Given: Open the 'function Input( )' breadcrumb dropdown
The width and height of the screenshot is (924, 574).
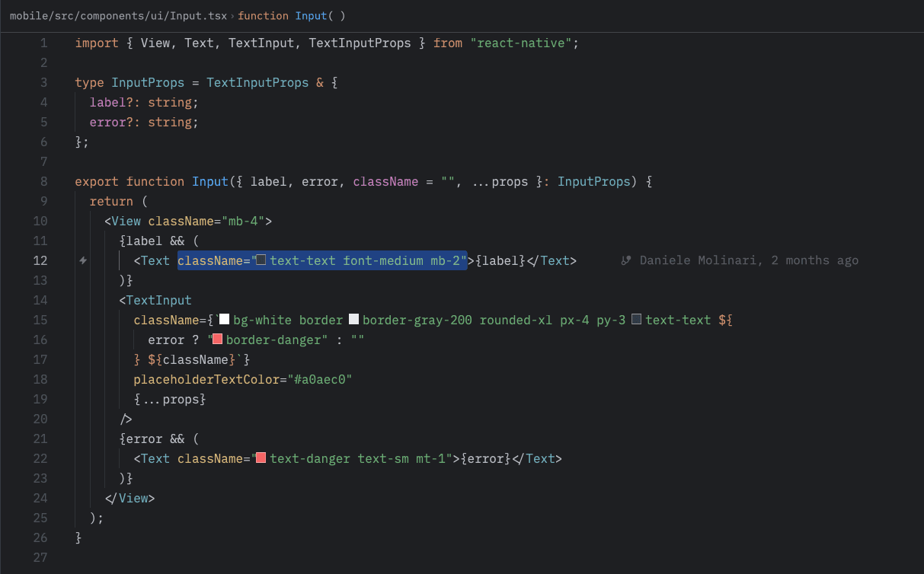Looking at the screenshot, I should (x=292, y=15).
